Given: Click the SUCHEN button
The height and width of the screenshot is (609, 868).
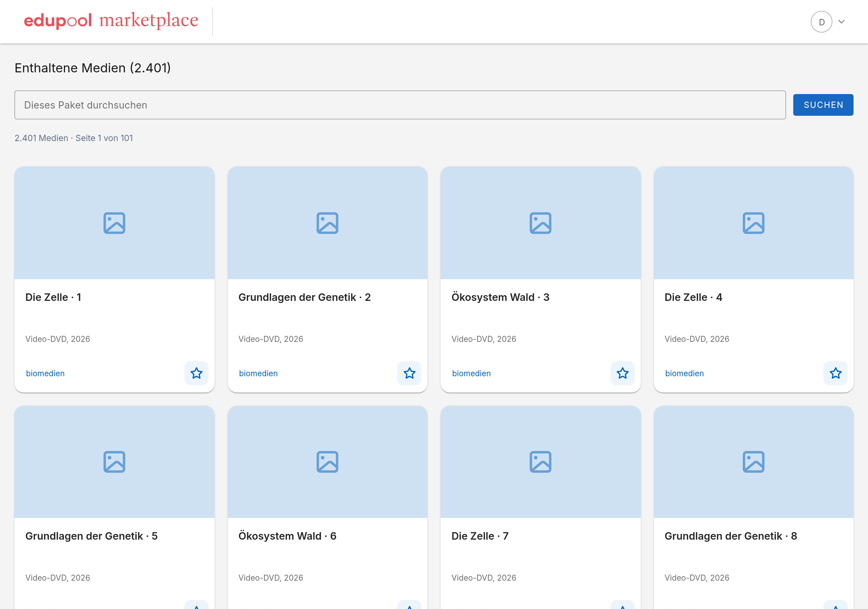Looking at the screenshot, I should (x=823, y=105).
